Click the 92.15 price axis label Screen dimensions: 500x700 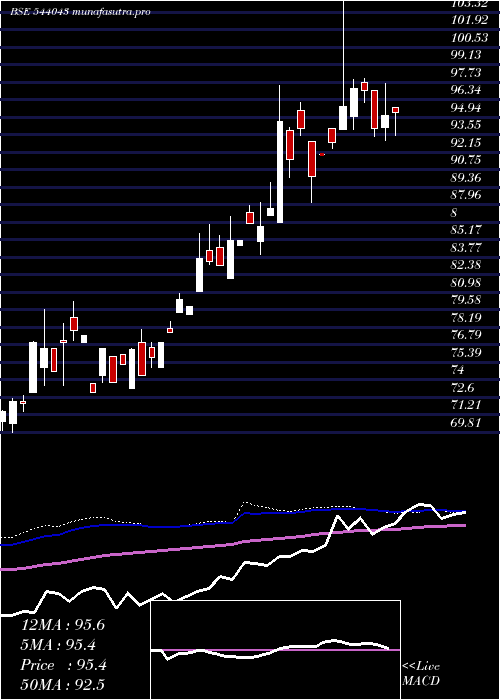pyautogui.click(x=466, y=143)
